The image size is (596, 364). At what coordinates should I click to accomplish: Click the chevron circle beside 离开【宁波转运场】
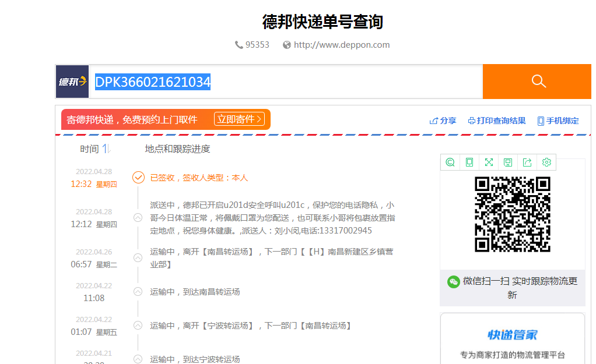138,326
